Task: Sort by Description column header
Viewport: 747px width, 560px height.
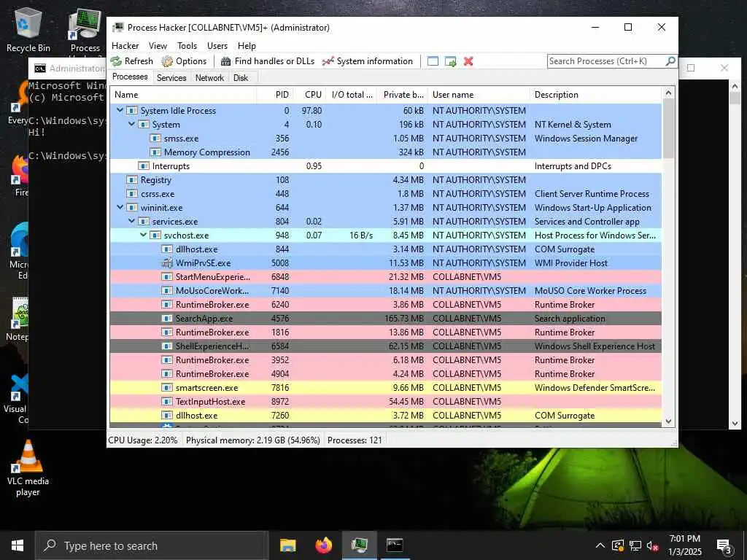Action: [595, 94]
